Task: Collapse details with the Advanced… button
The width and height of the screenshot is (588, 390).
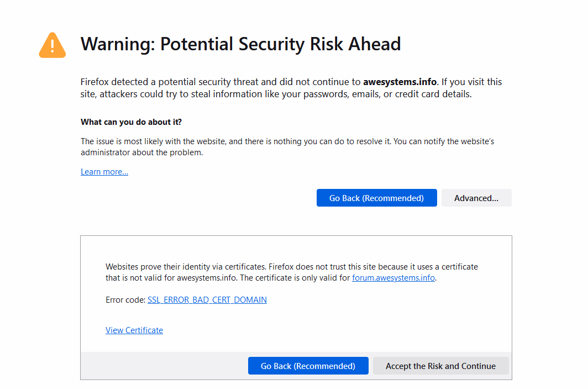Action: [x=476, y=198]
